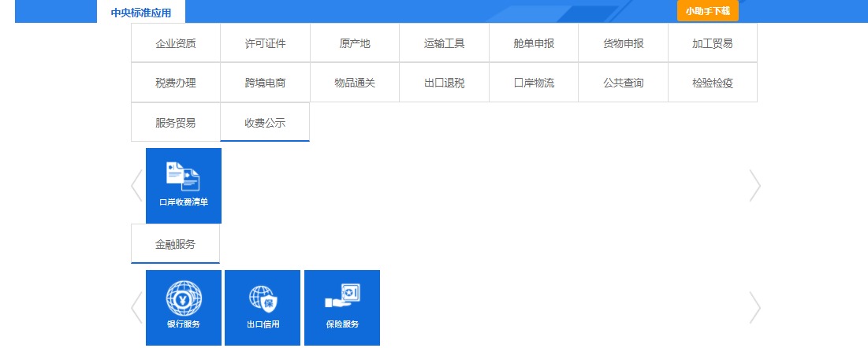The image size is (868, 348).
Task: Open the 出口信用 icon tile
Action: click(x=263, y=308)
